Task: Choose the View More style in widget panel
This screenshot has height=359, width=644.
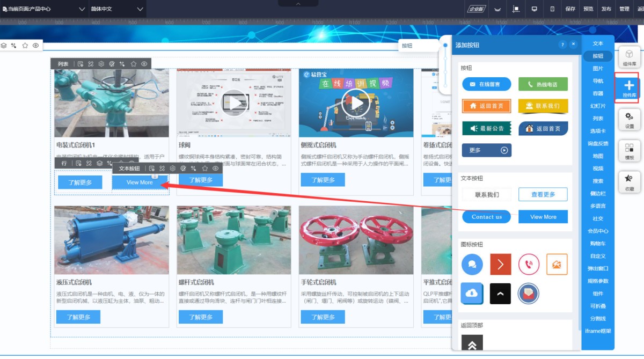Action: pos(543,217)
